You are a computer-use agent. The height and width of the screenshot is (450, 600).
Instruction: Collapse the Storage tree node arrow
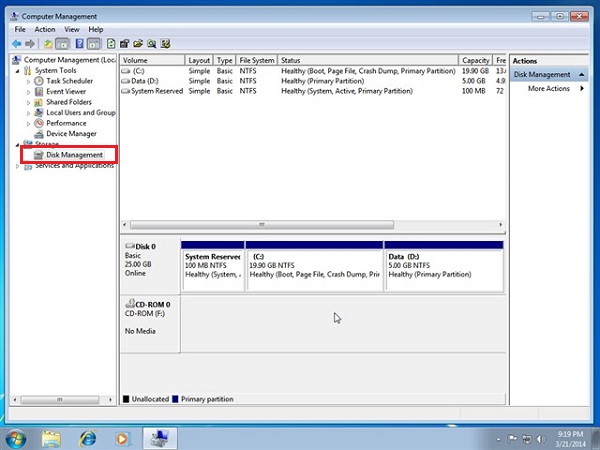click(17, 145)
